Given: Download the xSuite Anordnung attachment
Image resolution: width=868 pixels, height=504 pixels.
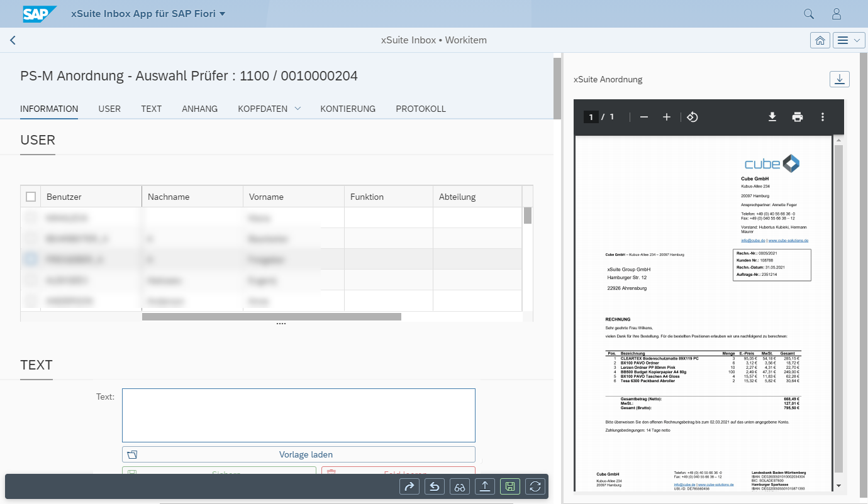Looking at the screenshot, I should [840, 79].
